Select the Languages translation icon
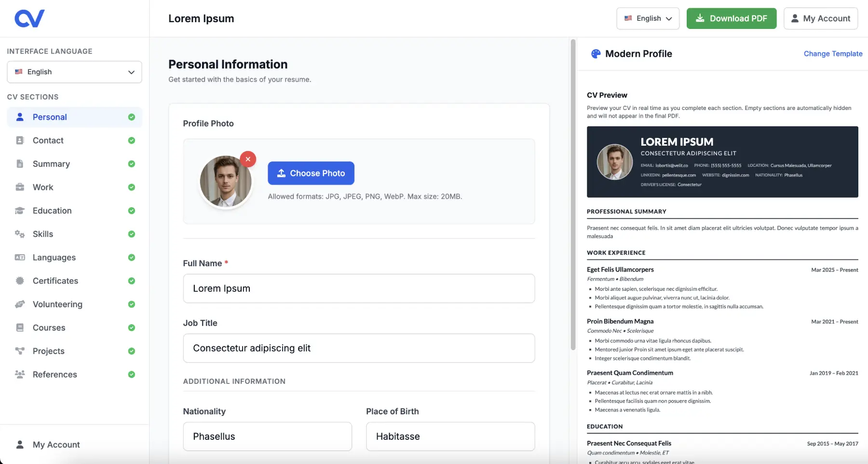868x464 pixels. [x=19, y=257]
